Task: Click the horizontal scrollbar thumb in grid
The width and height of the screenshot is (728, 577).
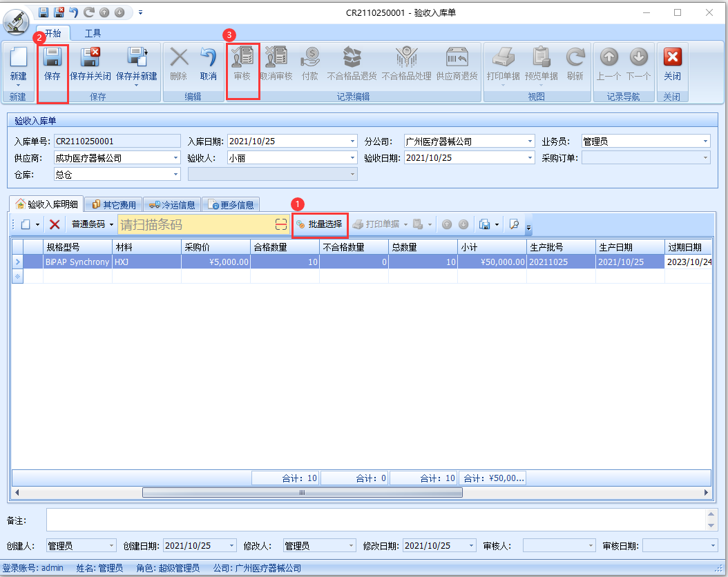Action: point(302,492)
